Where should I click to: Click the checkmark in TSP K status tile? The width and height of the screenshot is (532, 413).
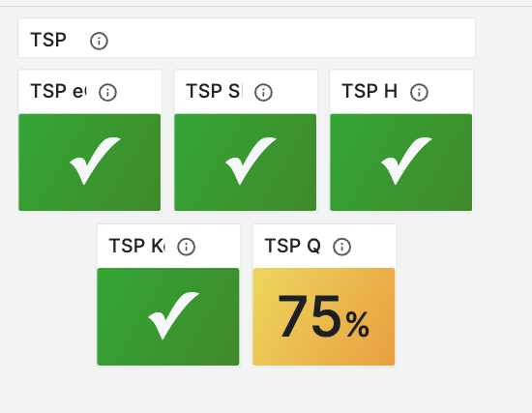(x=174, y=315)
